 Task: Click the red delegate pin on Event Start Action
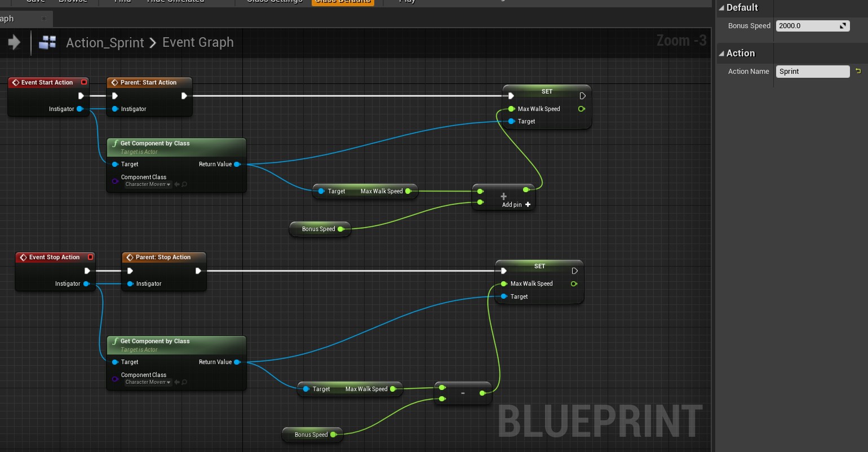84,82
